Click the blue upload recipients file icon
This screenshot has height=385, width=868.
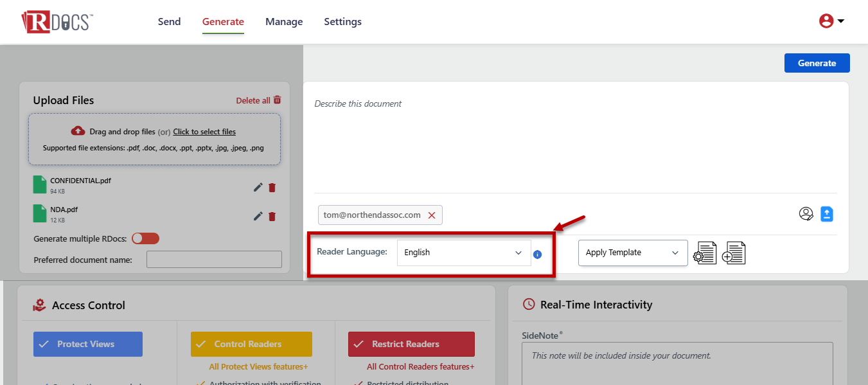827,214
